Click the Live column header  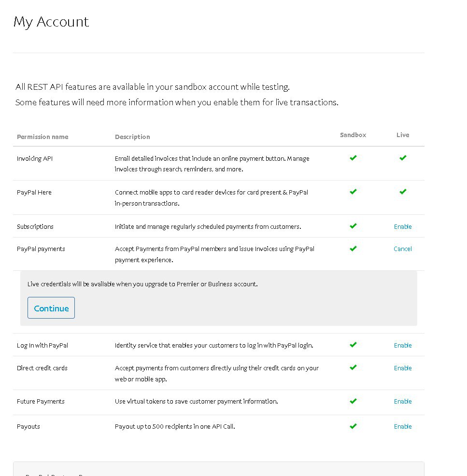pyautogui.click(x=403, y=135)
